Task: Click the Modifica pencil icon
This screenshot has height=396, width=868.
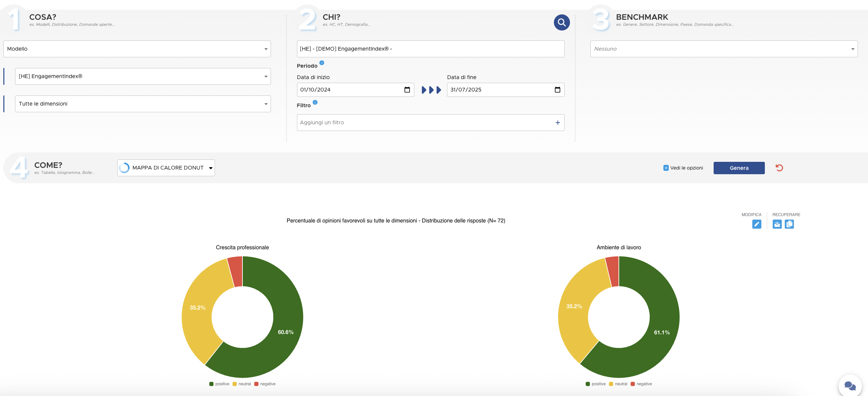Action: 756,224
